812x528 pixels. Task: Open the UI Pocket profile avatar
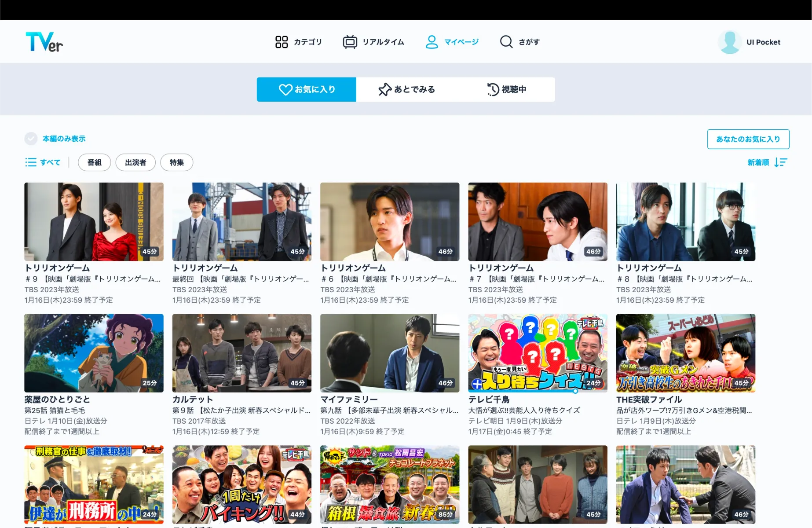(x=729, y=42)
